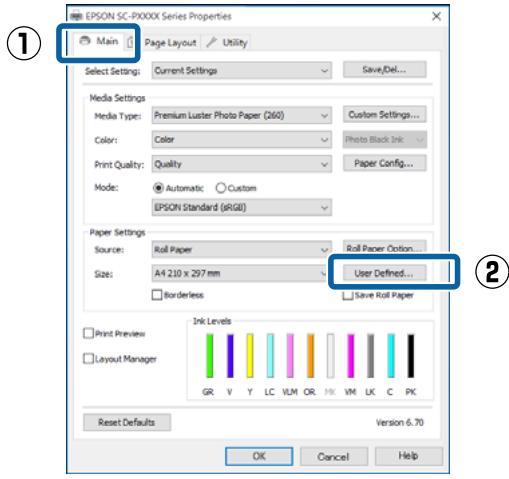
Task: Click the OR orange ink level bar
Action: (x=310, y=356)
